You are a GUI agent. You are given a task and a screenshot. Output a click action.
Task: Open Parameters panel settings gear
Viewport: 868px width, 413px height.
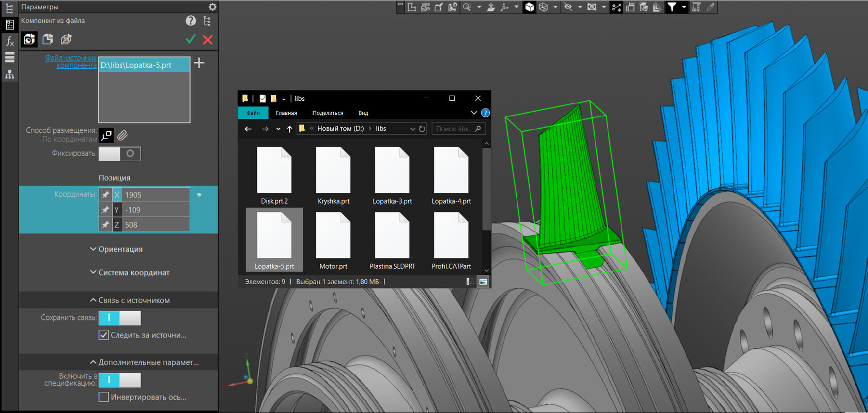pyautogui.click(x=212, y=7)
